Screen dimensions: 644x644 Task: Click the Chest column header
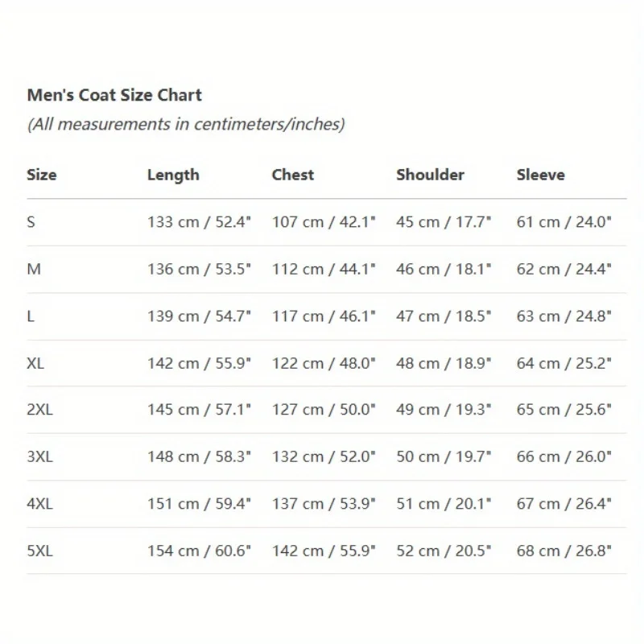coord(293,175)
